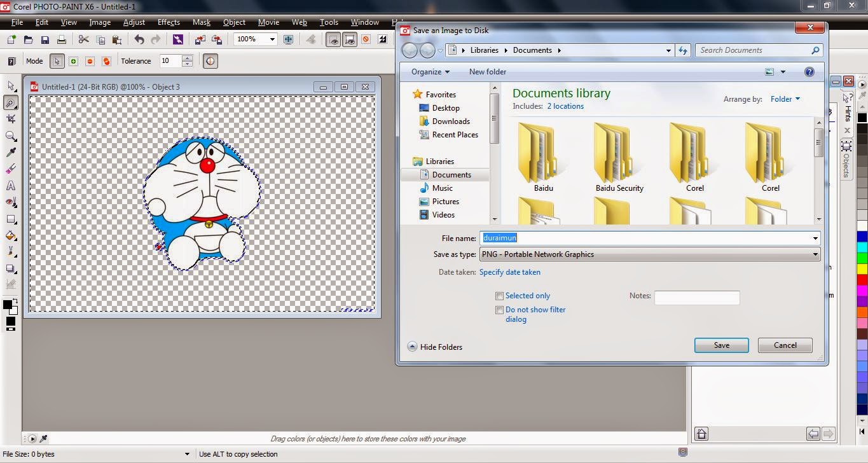Open the Save as type PNG dropdown
Image resolution: width=868 pixels, height=463 pixels.
pos(650,254)
